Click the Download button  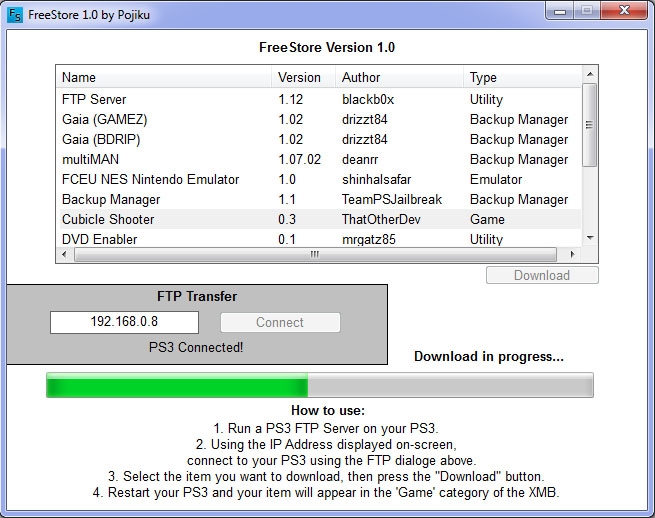point(542,275)
